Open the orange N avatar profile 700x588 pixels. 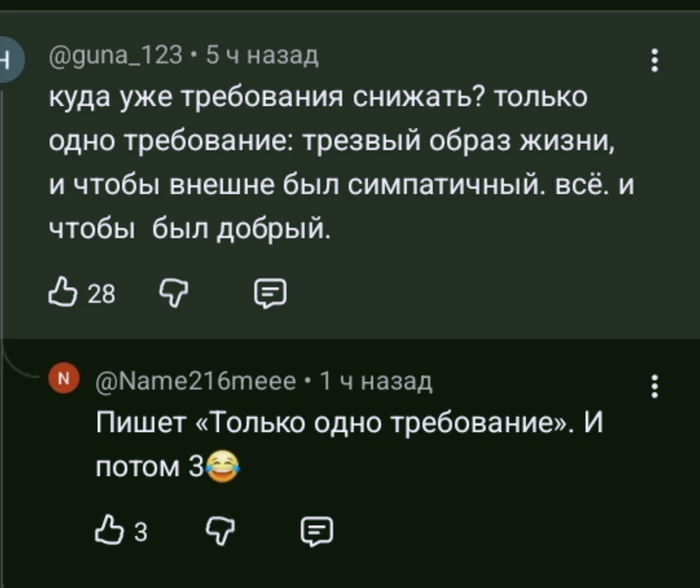coord(65,380)
